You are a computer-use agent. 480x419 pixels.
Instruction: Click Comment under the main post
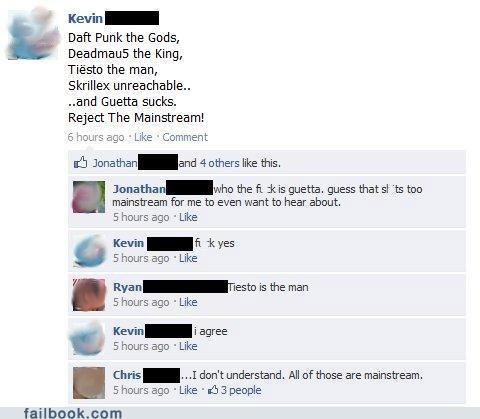pos(185,137)
